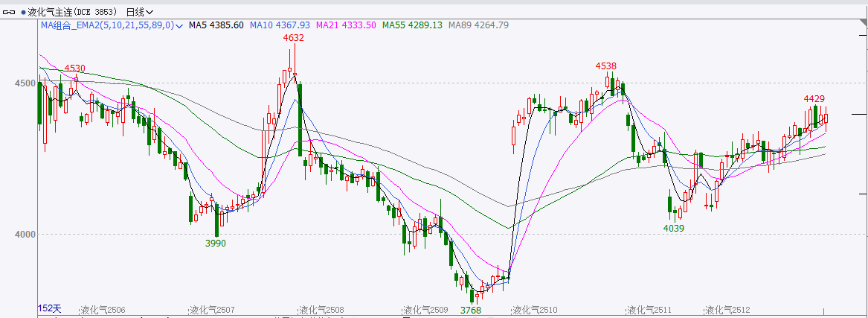The image size is (868, 318).
Task: Click the 152天 day-count label
Action: click(x=51, y=308)
